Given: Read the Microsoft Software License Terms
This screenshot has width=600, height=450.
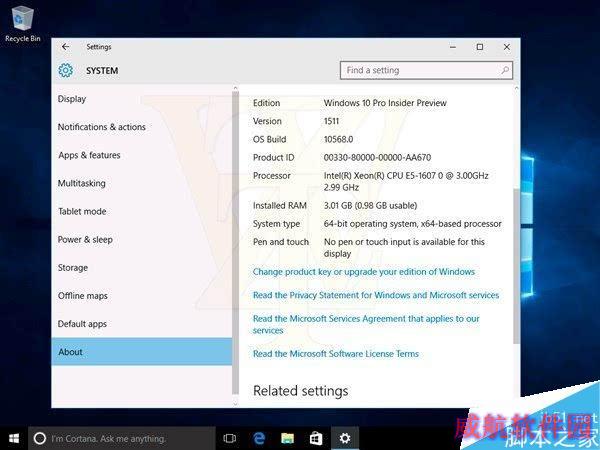Looking at the screenshot, I should point(336,354).
